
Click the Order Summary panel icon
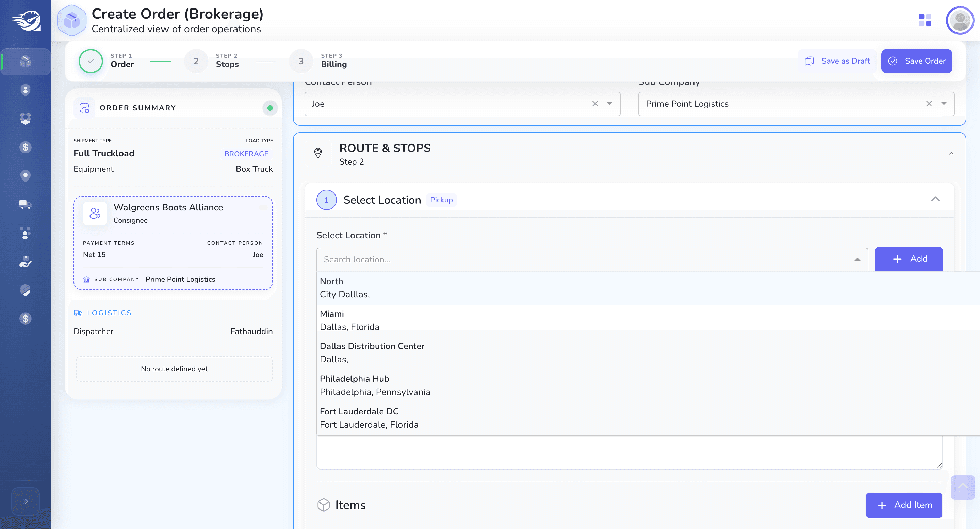84,108
